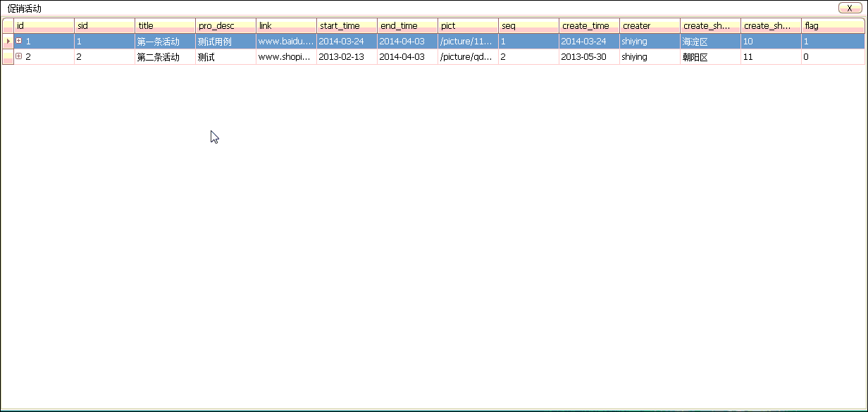
Task: Click the pro_desc column header
Action: pos(225,26)
